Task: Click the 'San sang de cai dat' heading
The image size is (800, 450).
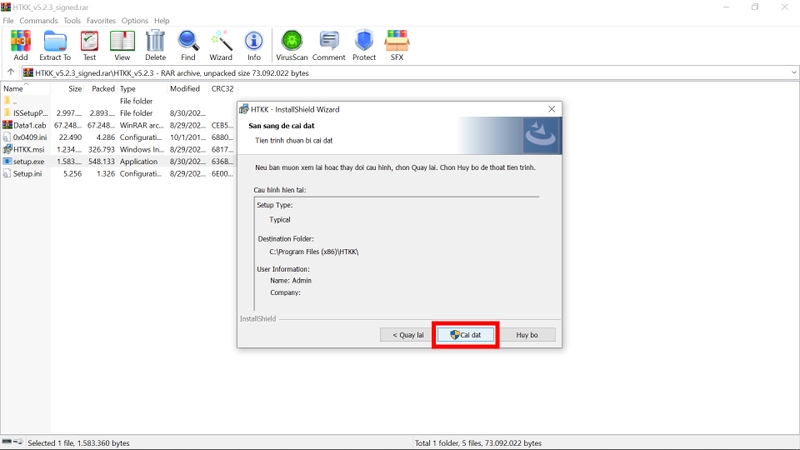Action: (x=281, y=126)
